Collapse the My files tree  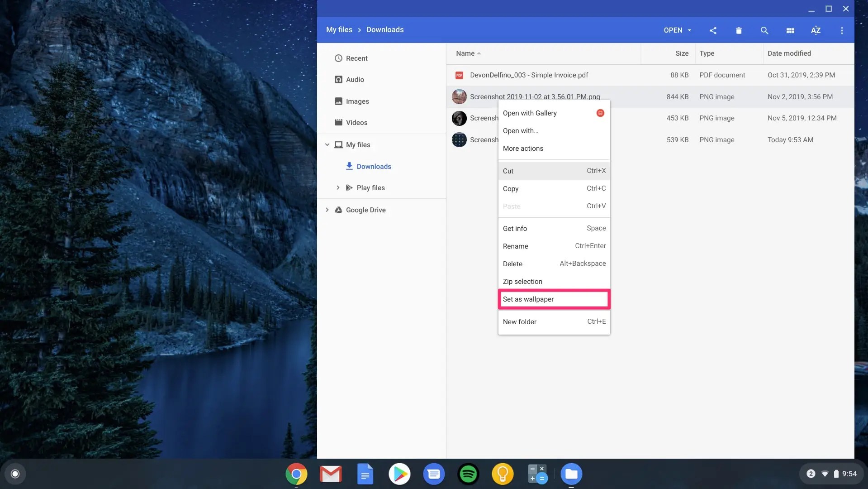click(327, 145)
